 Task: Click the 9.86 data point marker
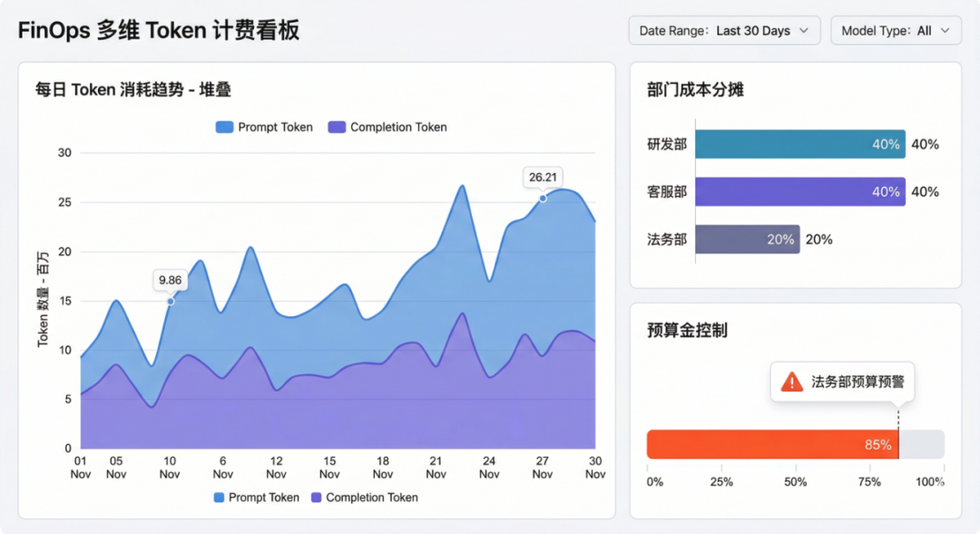171,302
